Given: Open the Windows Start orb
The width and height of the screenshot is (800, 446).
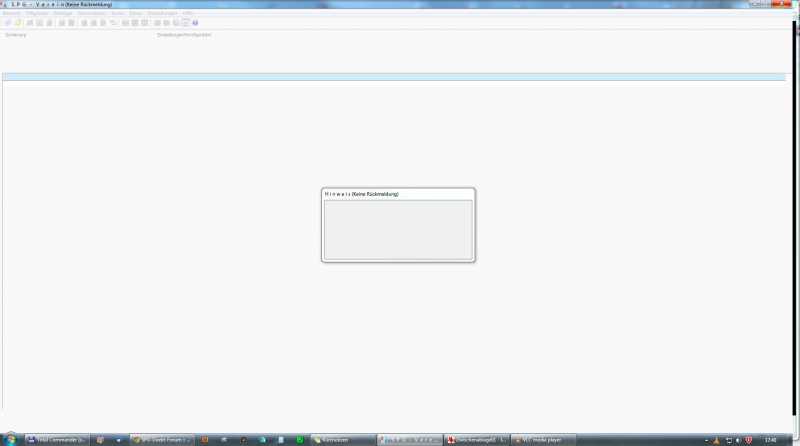Looking at the screenshot, I should 9,439.
